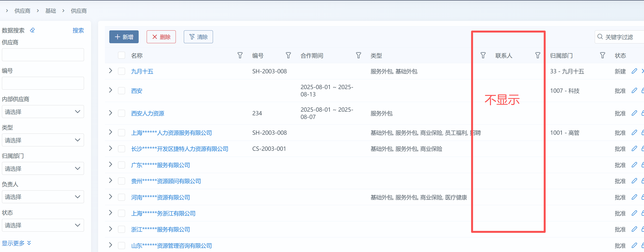Image resolution: width=644 pixels, height=252 pixels.
Task: Open filter for 合作期间 column
Action: click(x=358, y=55)
